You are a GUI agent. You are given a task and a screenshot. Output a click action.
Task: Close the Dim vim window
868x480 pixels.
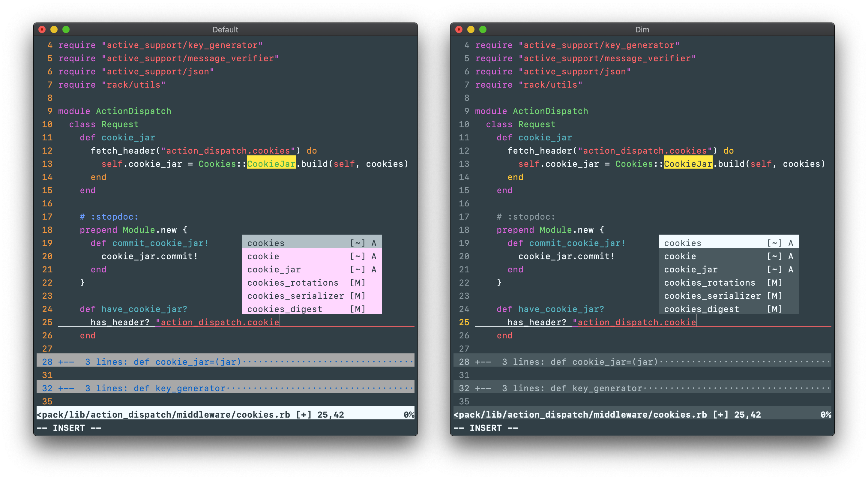pyautogui.click(x=459, y=30)
